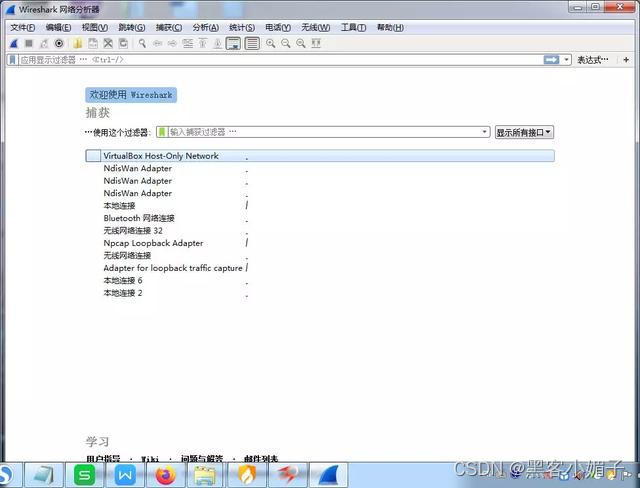The height and width of the screenshot is (488, 640).
Task: Select the 本地连接 2 interface
Action: click(x=123, y=293)
